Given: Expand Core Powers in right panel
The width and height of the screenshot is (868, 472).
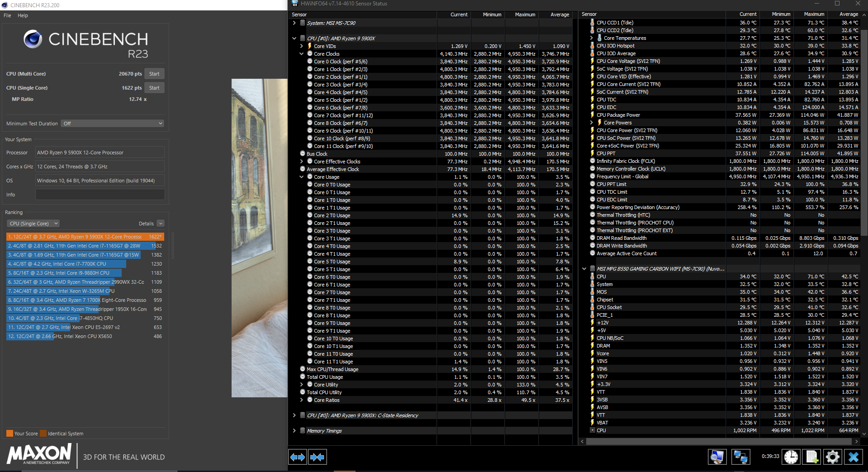Looking at the screenshot, I should 592,123.
